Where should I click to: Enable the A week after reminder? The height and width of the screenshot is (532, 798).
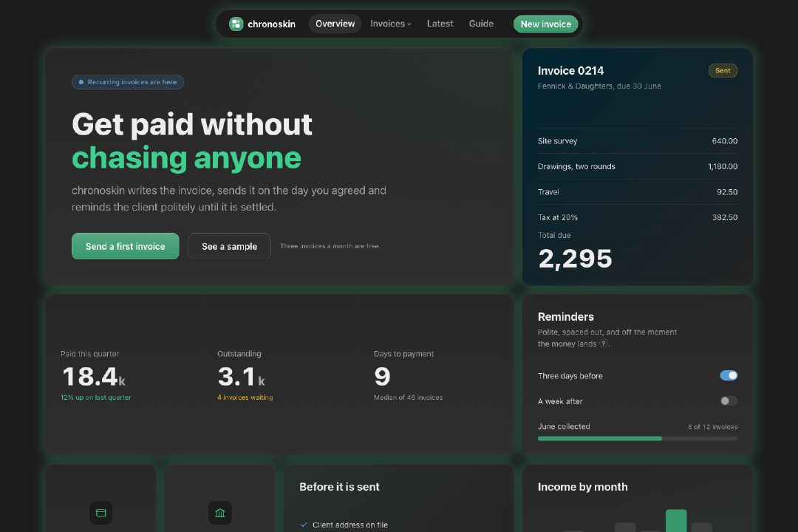click(x=729, y=401)
